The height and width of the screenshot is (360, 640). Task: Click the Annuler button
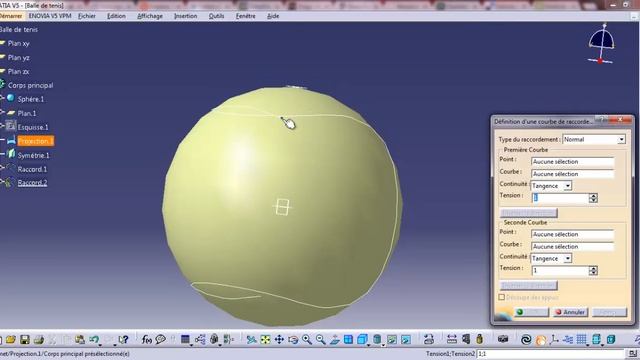pyautogui.click(x=570, y=312)
